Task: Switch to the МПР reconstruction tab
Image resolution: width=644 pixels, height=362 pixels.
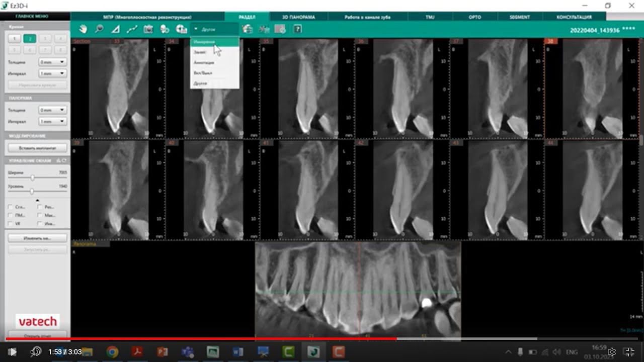Action: 147,17
